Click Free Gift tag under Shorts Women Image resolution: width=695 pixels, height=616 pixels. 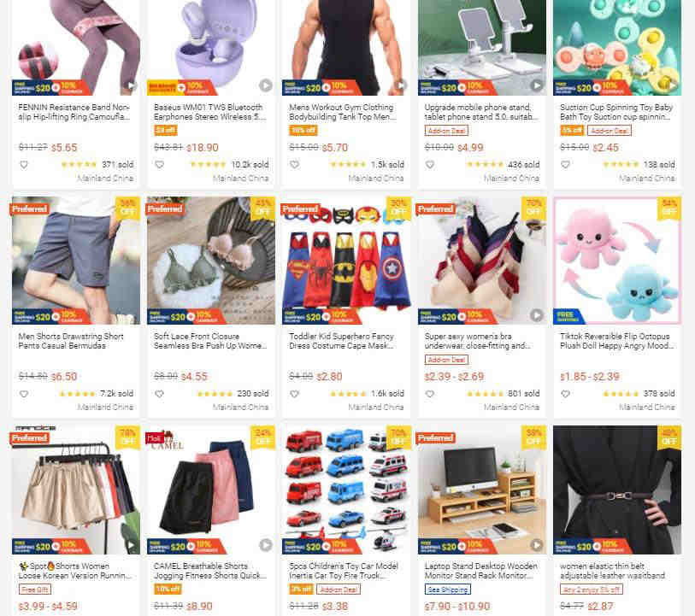click(35, 590)
